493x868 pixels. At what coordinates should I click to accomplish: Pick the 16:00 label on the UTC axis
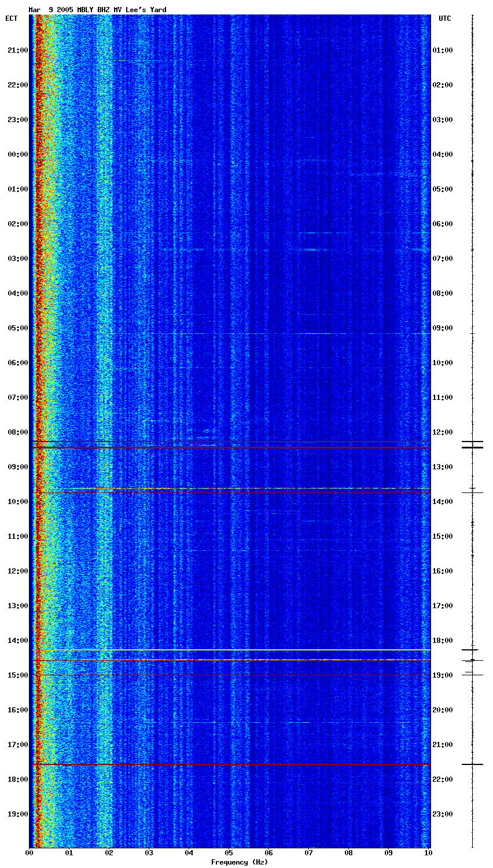pos(443,571)
